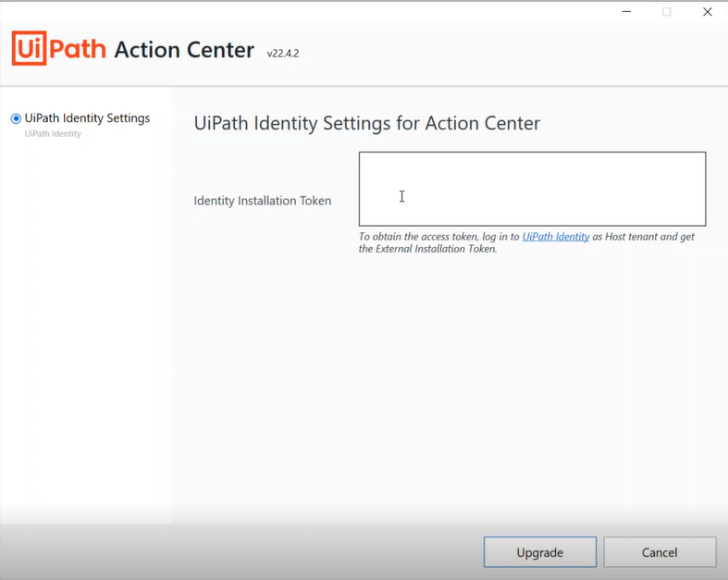
Task: Click the orange boxed "Ui" logo mark
Action: (29, 49)
